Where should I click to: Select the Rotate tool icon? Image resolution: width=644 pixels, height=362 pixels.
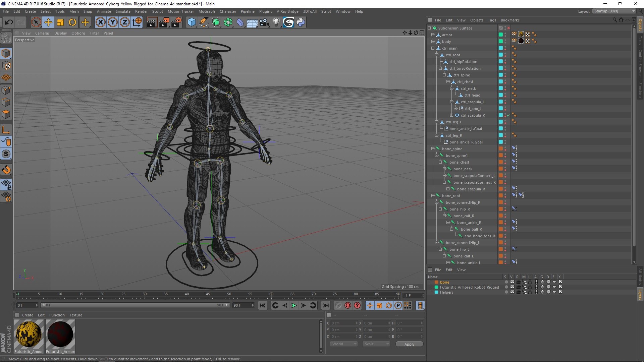tap(72, 22)
